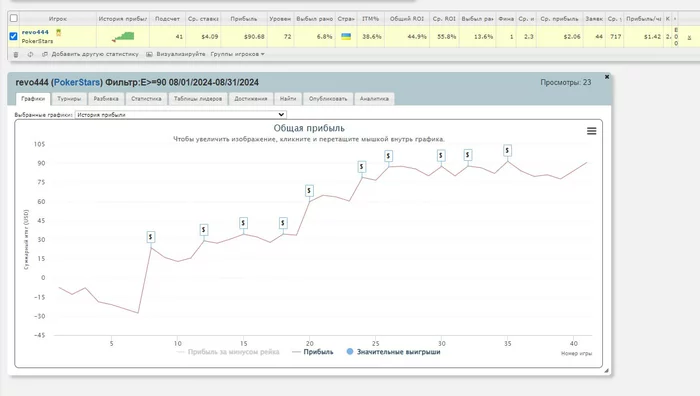Viewport: 700px width, 396px height.
Task: Click the $ win marker at game 20
Action: tap(309, 191)
